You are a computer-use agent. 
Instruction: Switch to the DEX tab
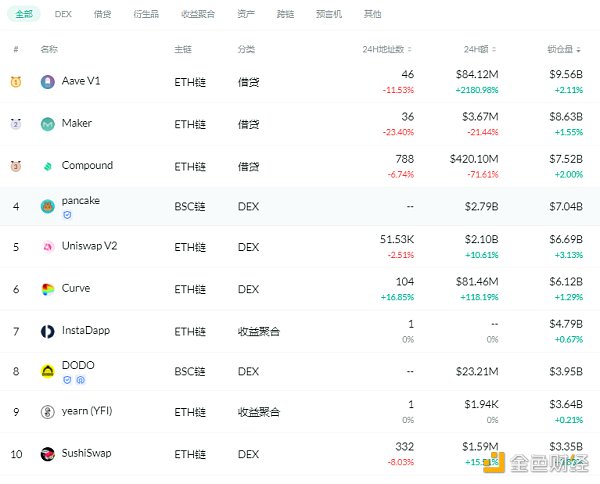click(x=63, y=14)
